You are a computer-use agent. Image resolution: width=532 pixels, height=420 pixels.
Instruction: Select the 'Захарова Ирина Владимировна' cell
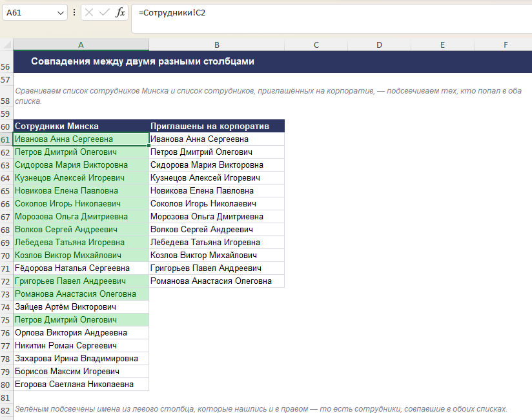point(81,359)
